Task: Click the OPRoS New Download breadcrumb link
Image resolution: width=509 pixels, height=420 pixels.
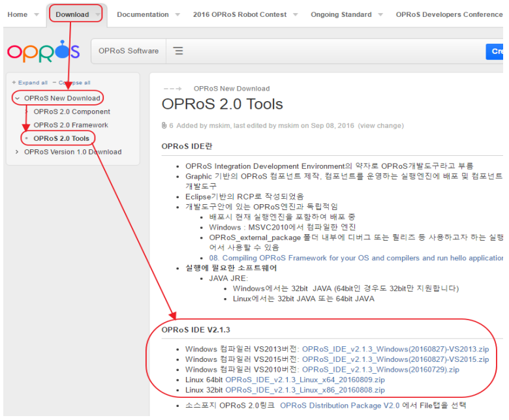Action: [x=232, y=89]
